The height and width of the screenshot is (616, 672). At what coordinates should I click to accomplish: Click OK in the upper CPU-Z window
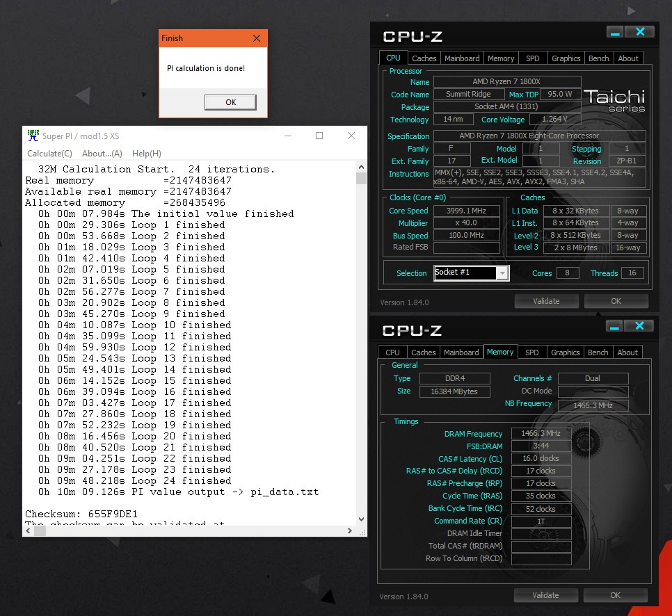tap(616, 301)
